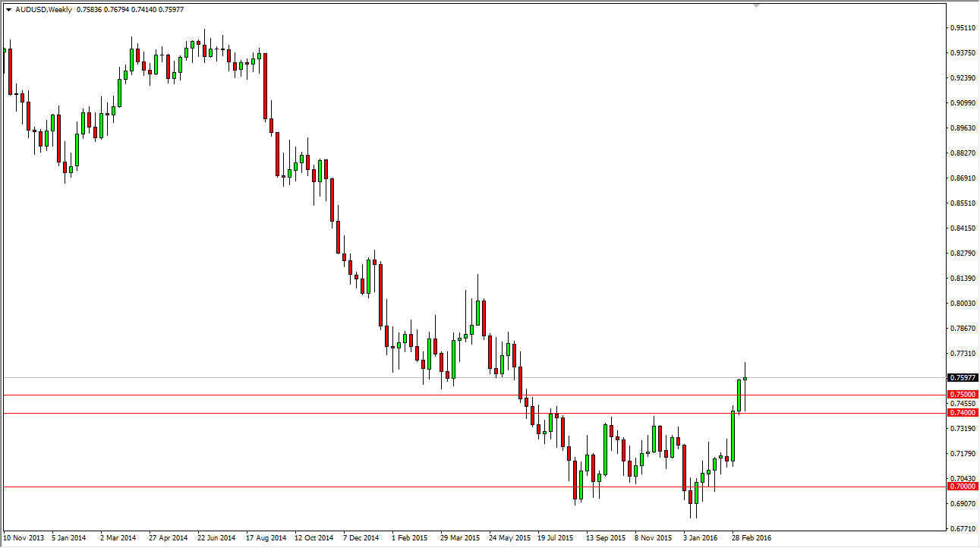Screen dimensions: 980x548
Task: Select the 10 Nov 2013 date label
Action: pos(23,537)
